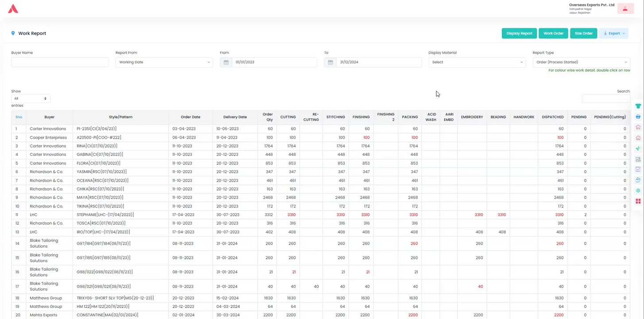Select the A23500-PI[COO-#222] style cell
The width and height of the screenshot is (644, 319).
tap(120, 137)
